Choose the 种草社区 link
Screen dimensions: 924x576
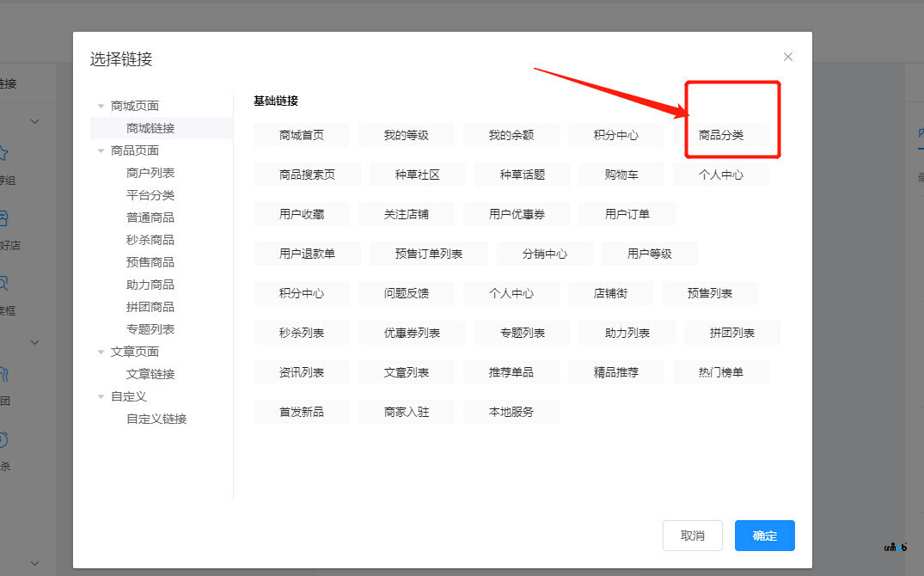coord(418,175)
